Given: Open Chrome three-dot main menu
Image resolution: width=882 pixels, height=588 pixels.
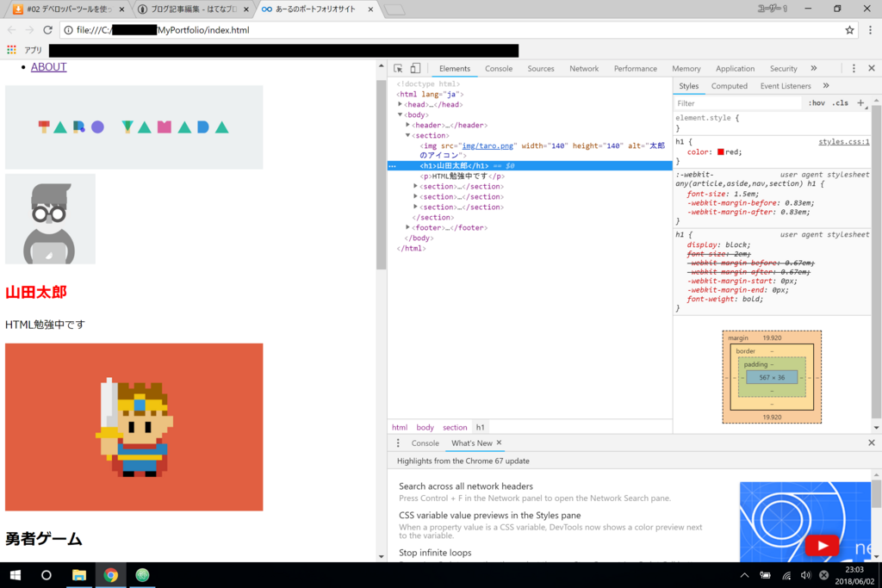Looking at the screenshot, I should click(x=870, y=30).
